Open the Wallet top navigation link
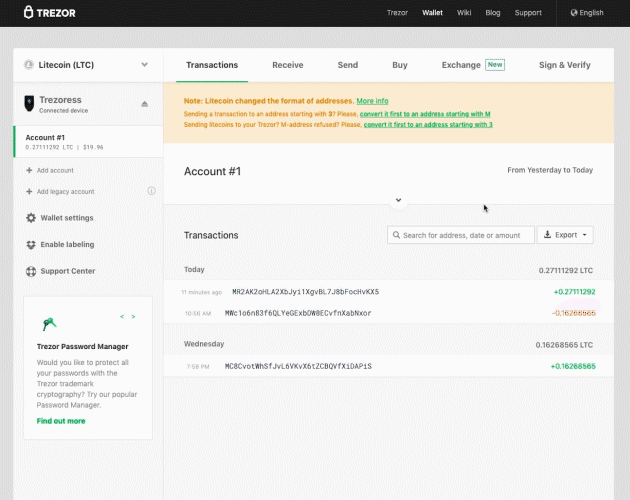This screenshot has width=630, height=500. 432,12
